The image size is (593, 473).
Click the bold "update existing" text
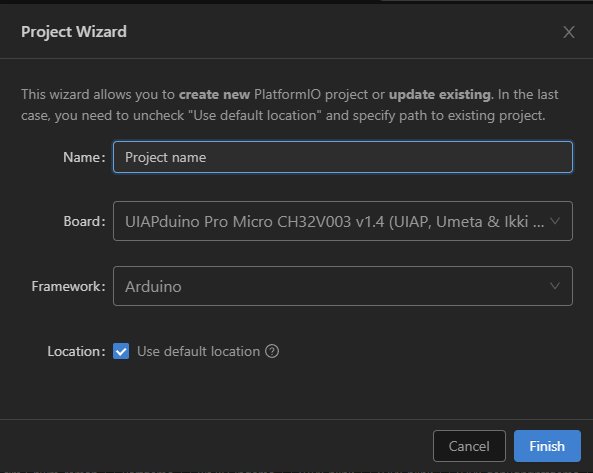click(440, 94)
